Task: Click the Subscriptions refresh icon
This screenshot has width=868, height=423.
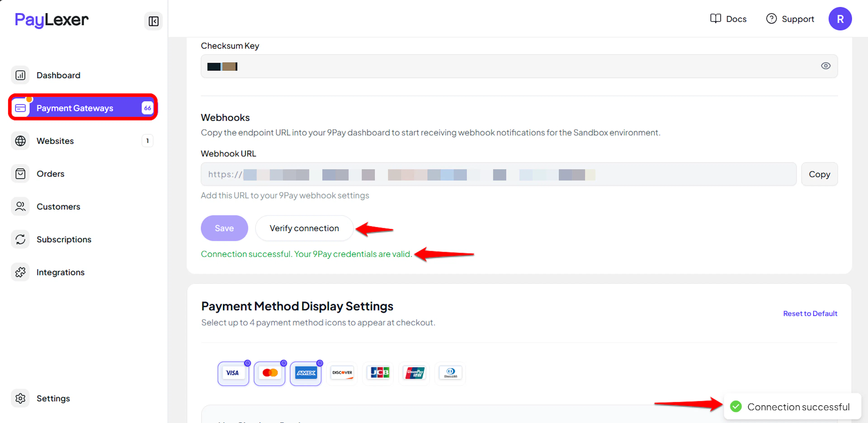Action: 20,240
